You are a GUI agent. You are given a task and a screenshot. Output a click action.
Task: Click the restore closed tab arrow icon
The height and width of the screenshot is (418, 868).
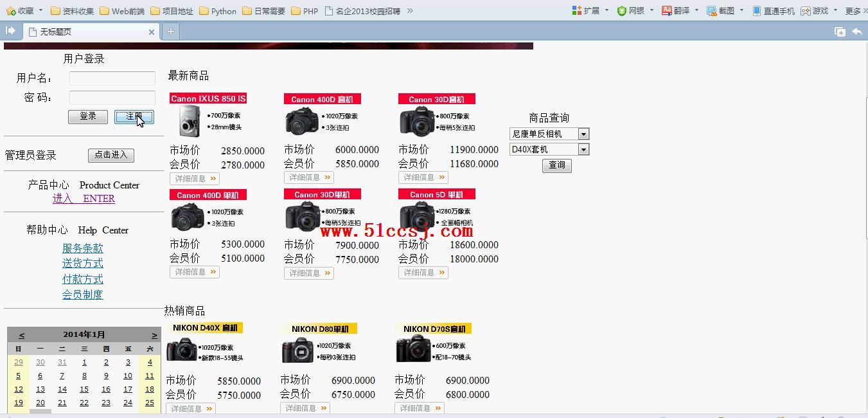857,32
